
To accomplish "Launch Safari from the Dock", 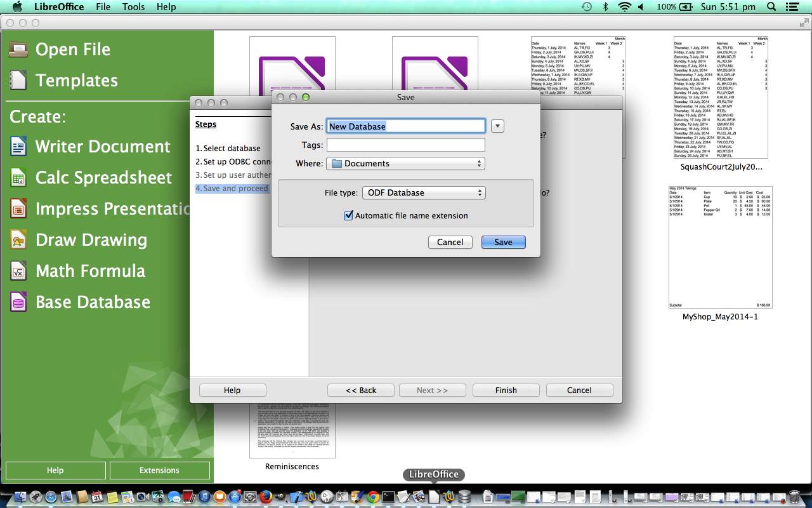I will pos(51,497).
